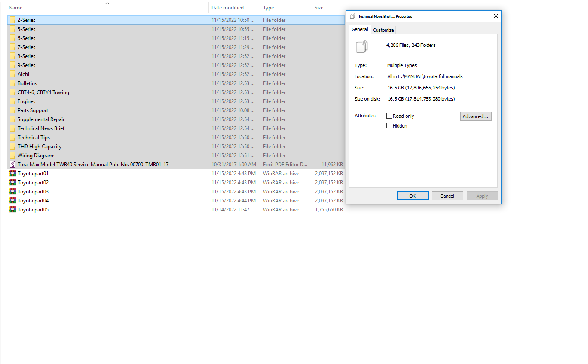
Task: Click the Tora-Max Service Manual PDF icon
Action: (x=12, y=165)
